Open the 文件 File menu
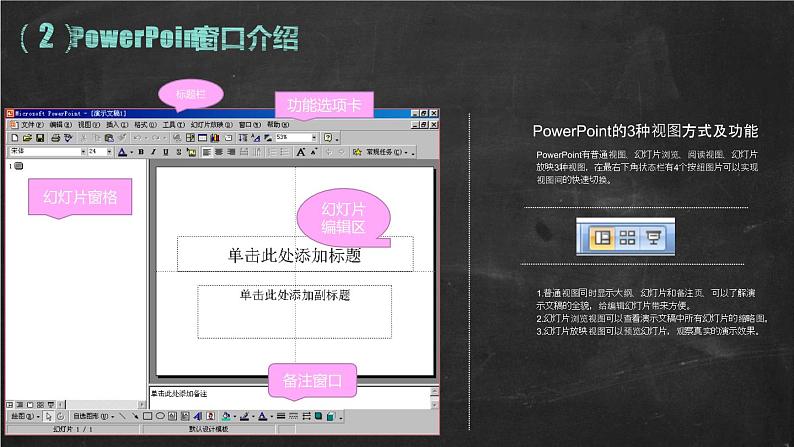The image size is (794, 447). pos(32,125)
